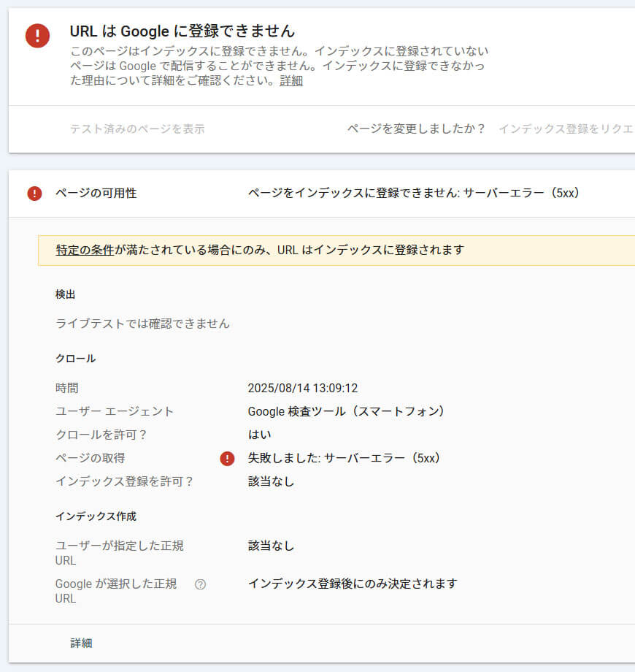Click the ページの取得 label

(91, 458)
